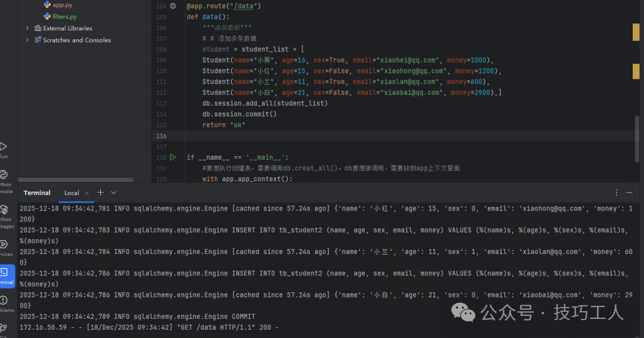Click "if __name__ == '__main__':" line
The height and width of the screenshot is (338, 644).
pyautogui.click(x=237, y=157)
